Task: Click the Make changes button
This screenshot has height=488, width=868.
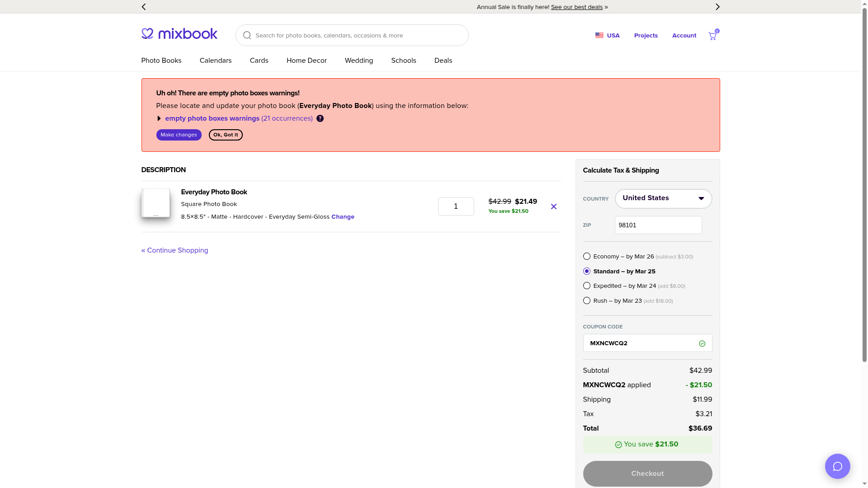Action: tap(179, 135)
